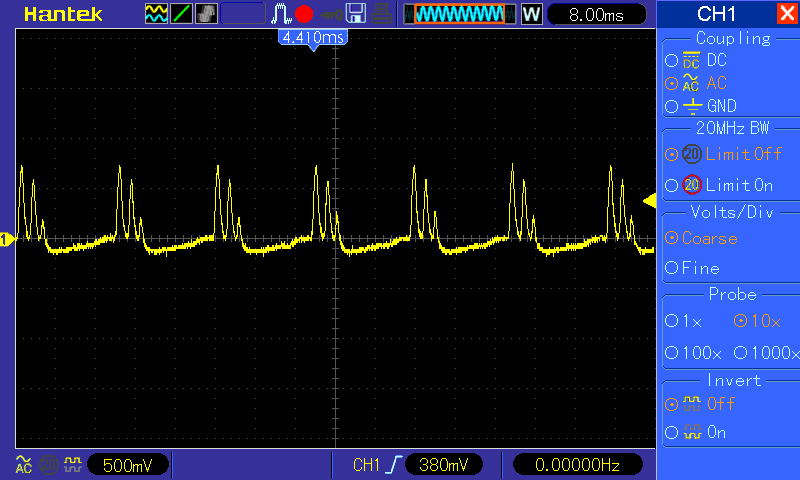This screenshot has width=800, height=480.
Task: Click the 8.00ms timebase readout
Action: [596, 15]
